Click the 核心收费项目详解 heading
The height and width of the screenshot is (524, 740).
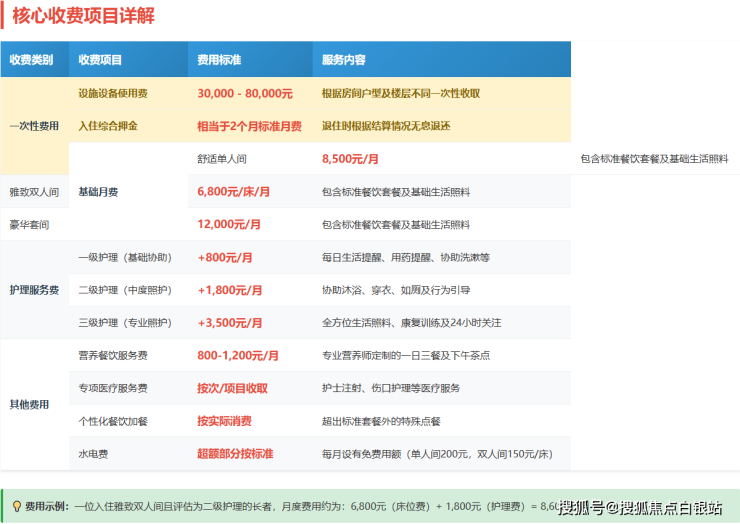click(83, 17)
